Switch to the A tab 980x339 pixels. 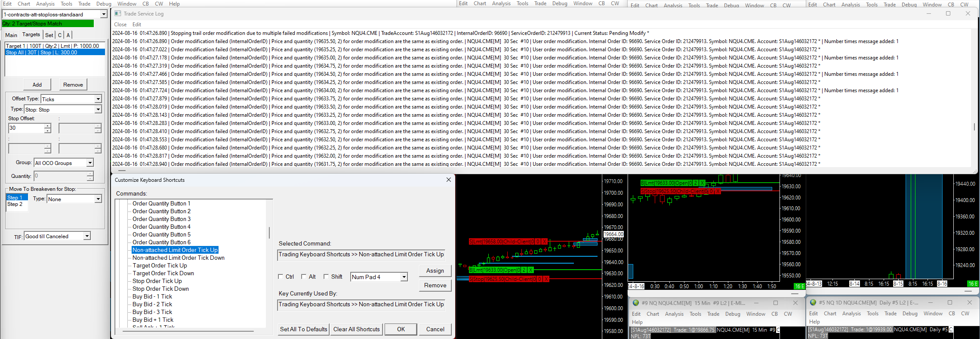tap(68, 35)
